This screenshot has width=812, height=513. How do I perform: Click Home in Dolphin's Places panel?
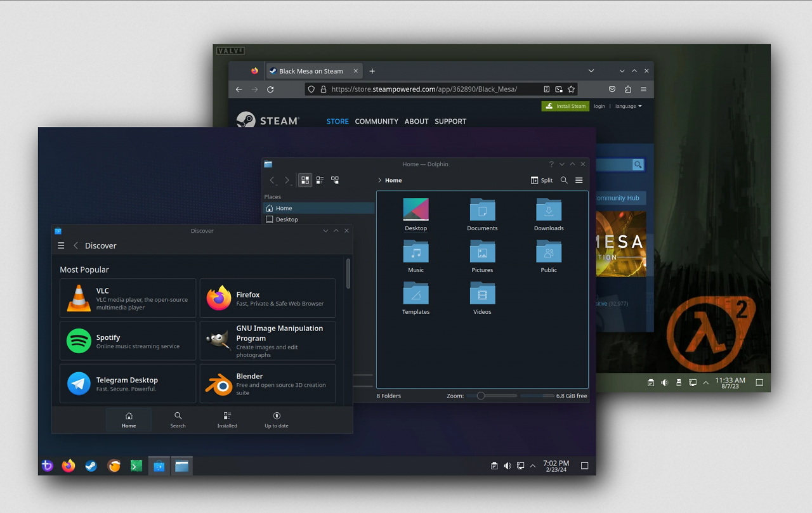tap(318, 208)
